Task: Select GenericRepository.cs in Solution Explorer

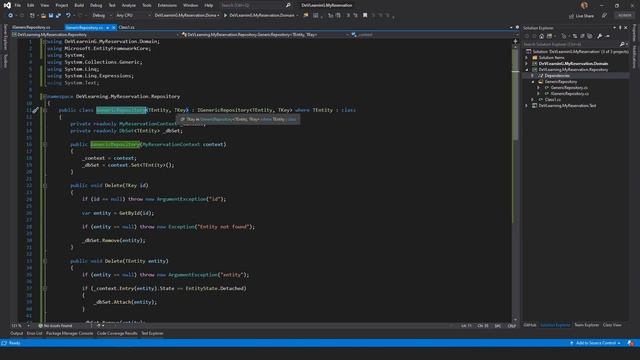Action: 569,88
